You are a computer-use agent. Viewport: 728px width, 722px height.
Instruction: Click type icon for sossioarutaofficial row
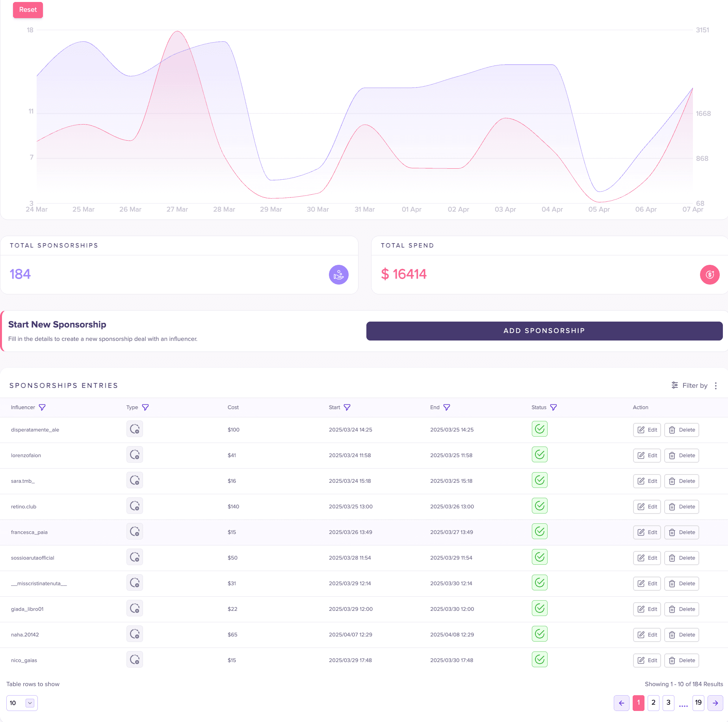pos(135,557)
